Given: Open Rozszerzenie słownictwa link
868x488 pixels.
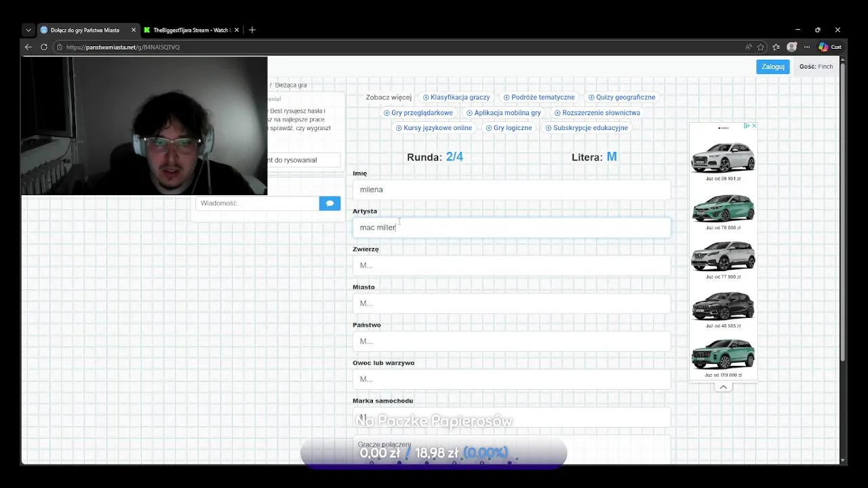Looking at the screenshot, I should [x=597, y=113].
